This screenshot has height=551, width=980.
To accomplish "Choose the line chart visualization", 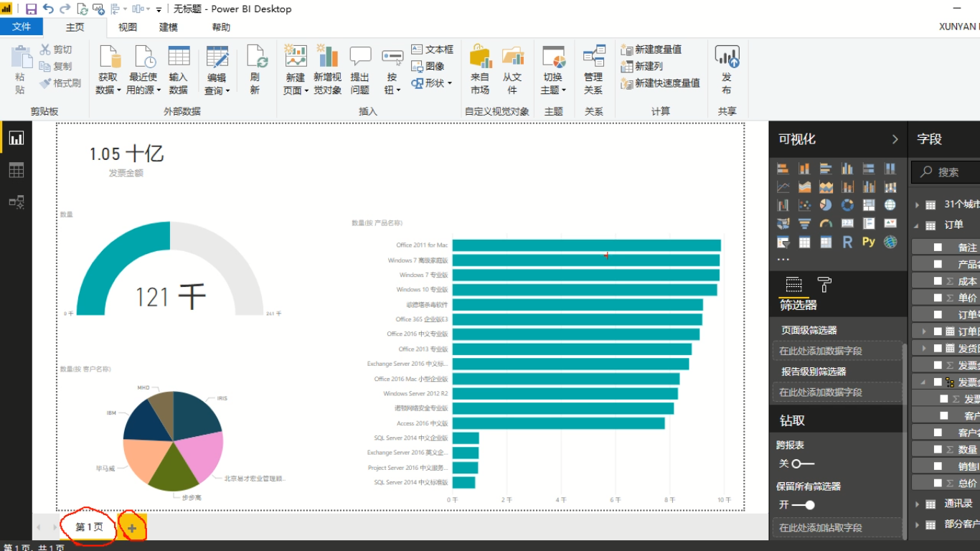I will pos(783,187).
